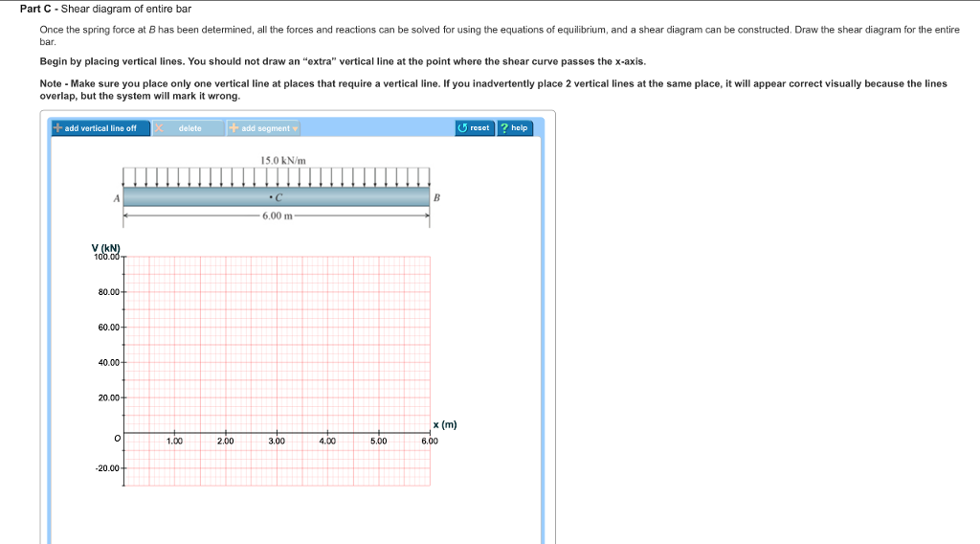
Task: Click the 80.00 tick on V axis
Action: 109,292
